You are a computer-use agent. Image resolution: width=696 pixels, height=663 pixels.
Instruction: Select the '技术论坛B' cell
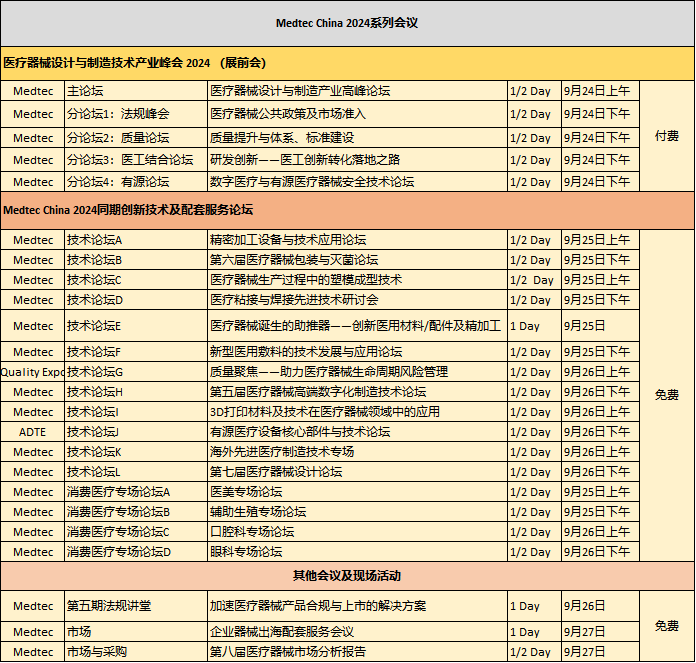point(136,260)
